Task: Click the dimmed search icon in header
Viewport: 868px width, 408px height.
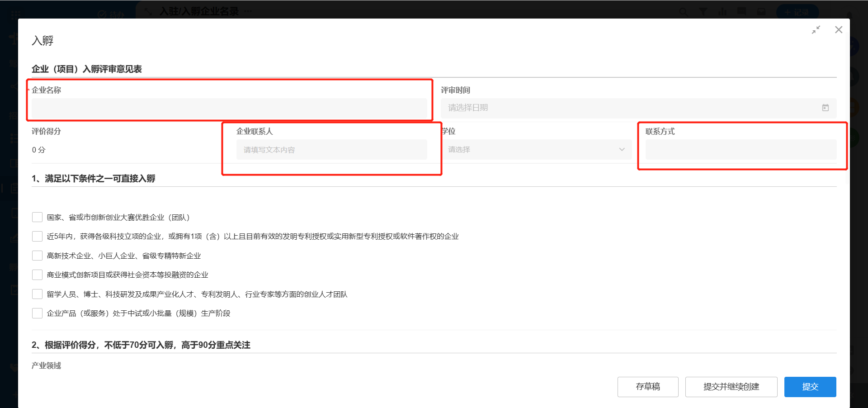Action: (x=683, y=12)
